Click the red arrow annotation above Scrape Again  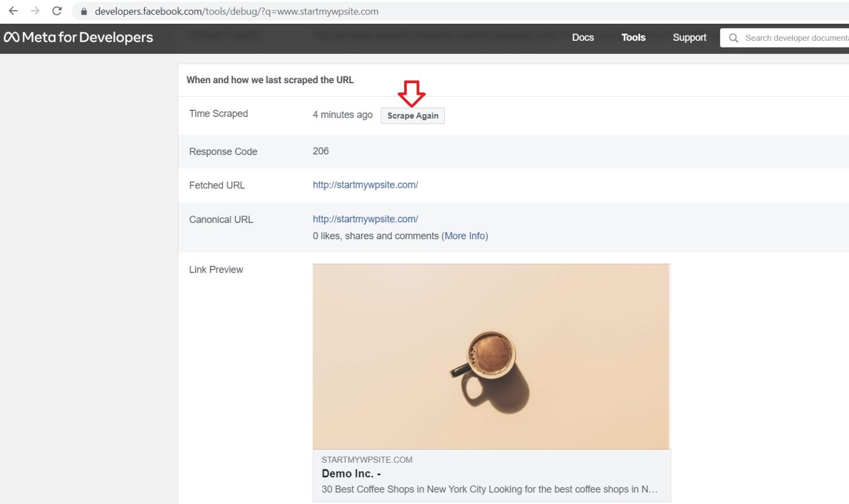413,92
